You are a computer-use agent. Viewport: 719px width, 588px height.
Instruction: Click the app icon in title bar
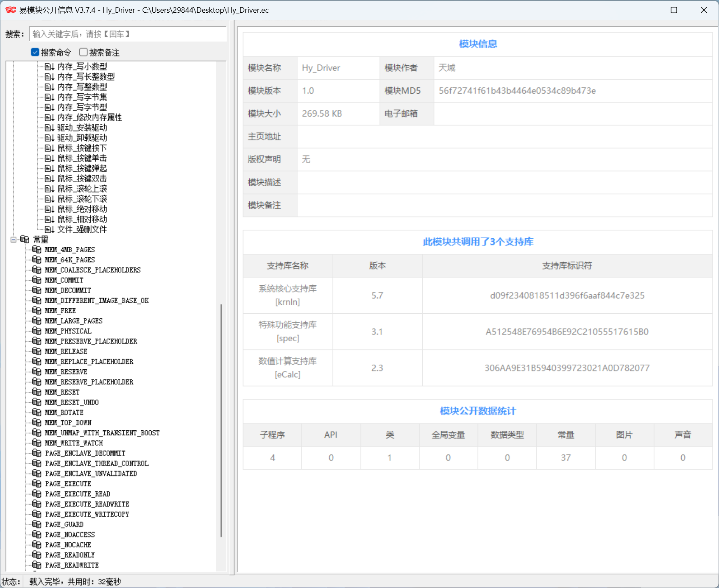coord(11,10)
